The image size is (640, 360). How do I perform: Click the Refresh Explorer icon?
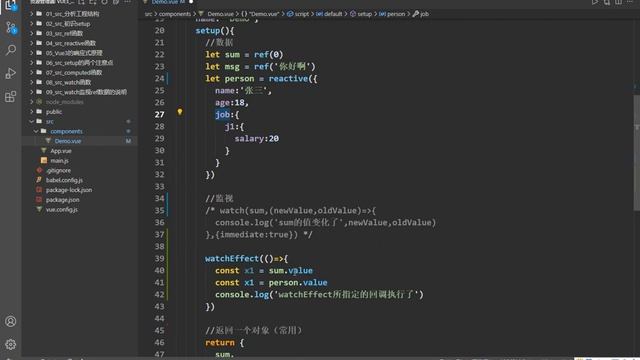[x=104, y=2]
